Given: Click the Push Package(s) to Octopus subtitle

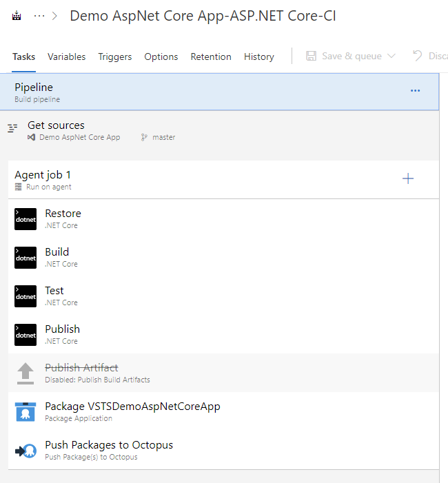Looking at the screenshot, I should [x=91, y=457].
